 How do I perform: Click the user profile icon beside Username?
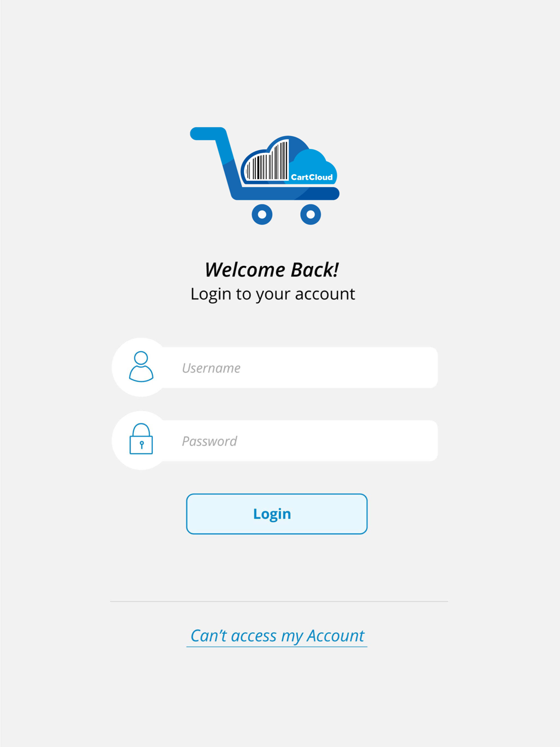[x=141, y=367]
